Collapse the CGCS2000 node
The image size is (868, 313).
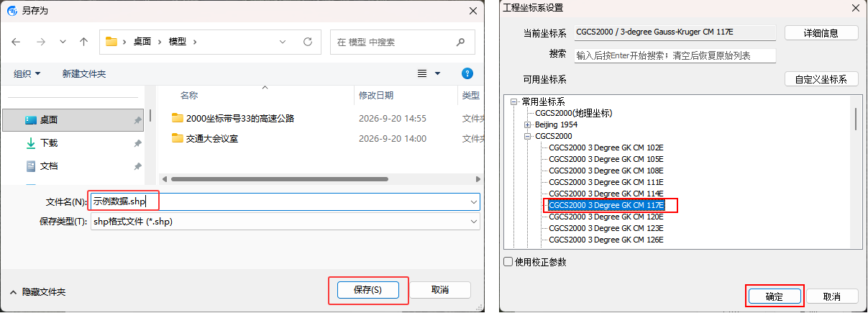pos(528,136)
